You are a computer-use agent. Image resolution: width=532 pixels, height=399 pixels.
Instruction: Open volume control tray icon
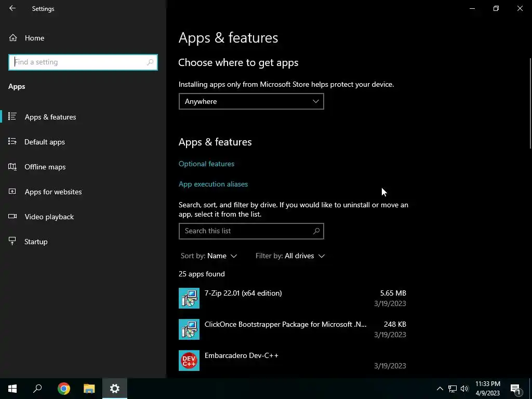click(x=465, y=389)
